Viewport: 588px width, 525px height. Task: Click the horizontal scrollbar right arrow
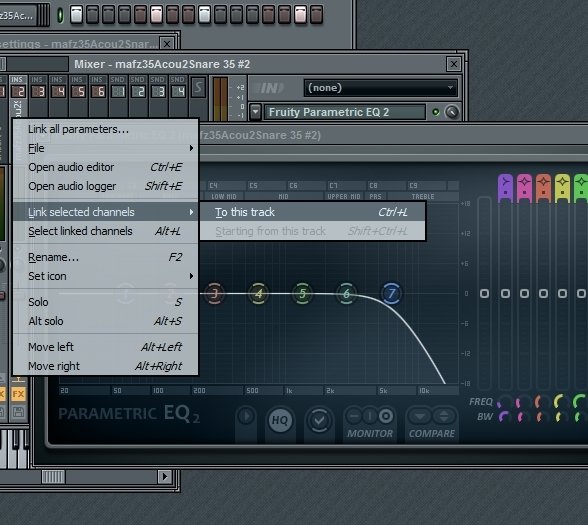(x=164, y=477)
